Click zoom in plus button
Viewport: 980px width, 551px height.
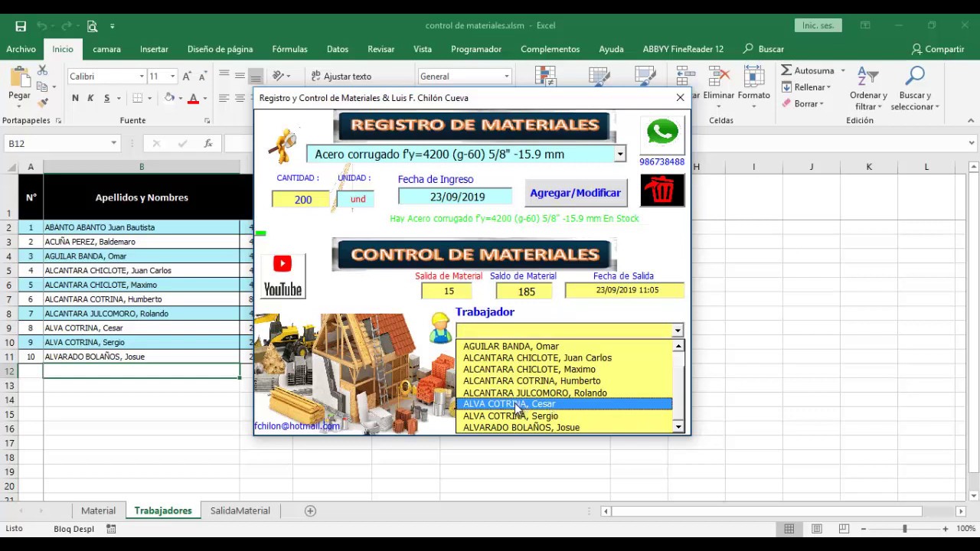(945, 529)
